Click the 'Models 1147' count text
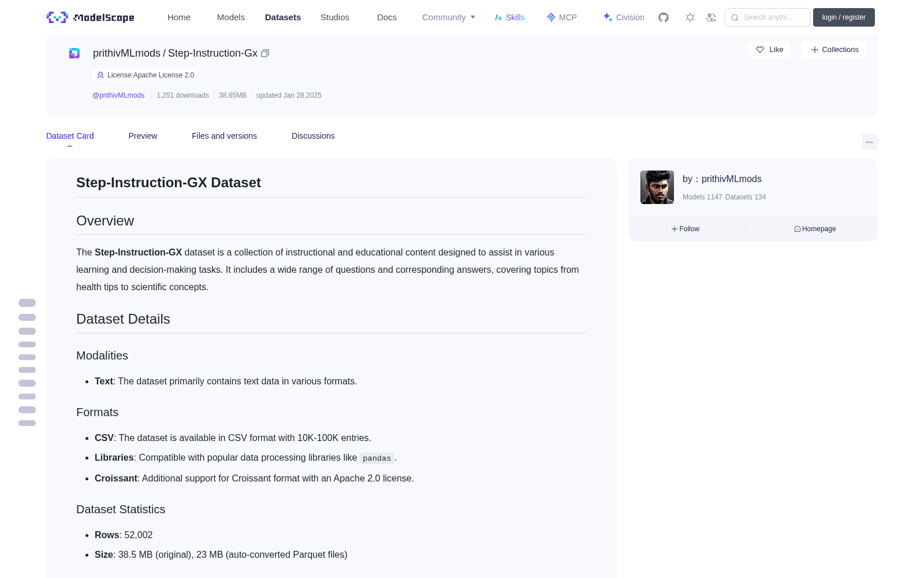 (x=702, y=197)
